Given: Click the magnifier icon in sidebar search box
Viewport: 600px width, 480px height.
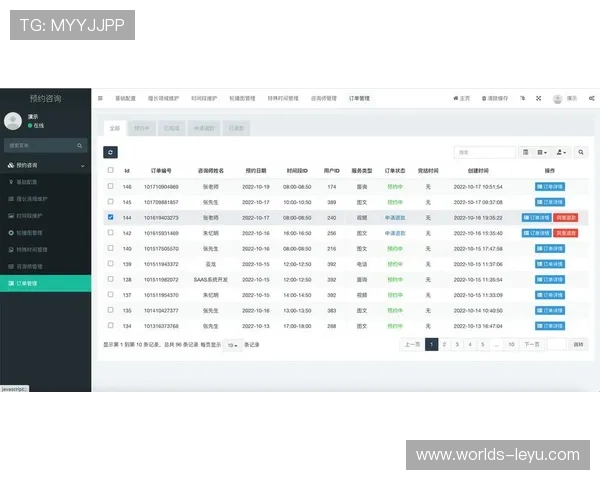Looking at the screenshot, I should [81, 145].
